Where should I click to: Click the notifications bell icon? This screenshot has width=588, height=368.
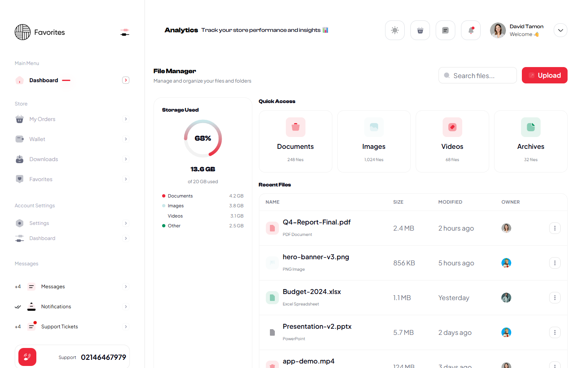pos(470,30)
